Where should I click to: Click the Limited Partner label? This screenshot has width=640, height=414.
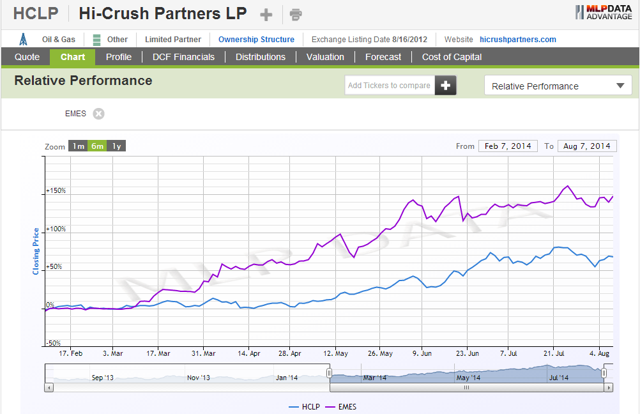coord(173,39)
